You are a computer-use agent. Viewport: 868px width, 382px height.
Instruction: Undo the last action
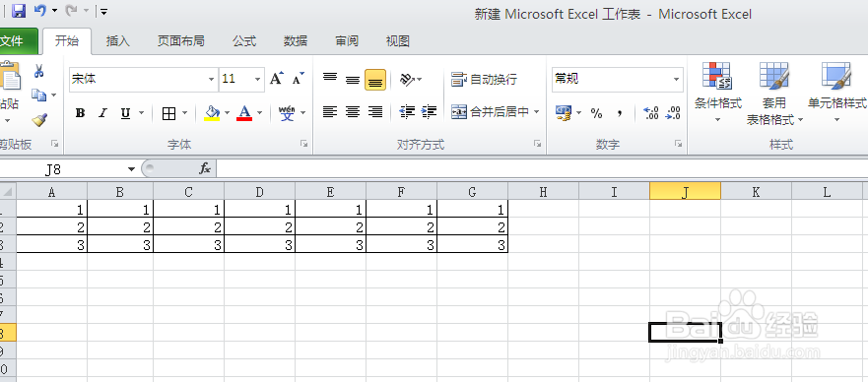click(39, 11)
